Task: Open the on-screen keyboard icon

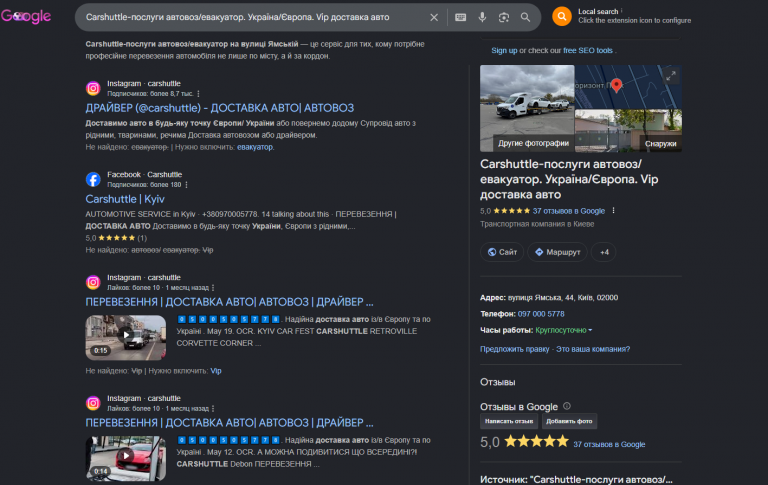Action: (460, 17)
